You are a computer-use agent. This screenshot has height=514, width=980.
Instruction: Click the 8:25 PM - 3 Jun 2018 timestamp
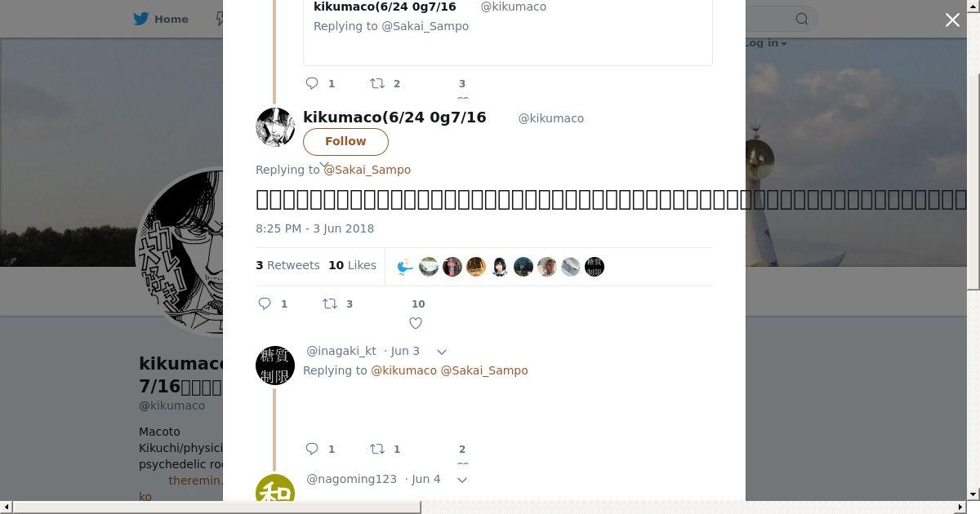[x=314, y=228]
